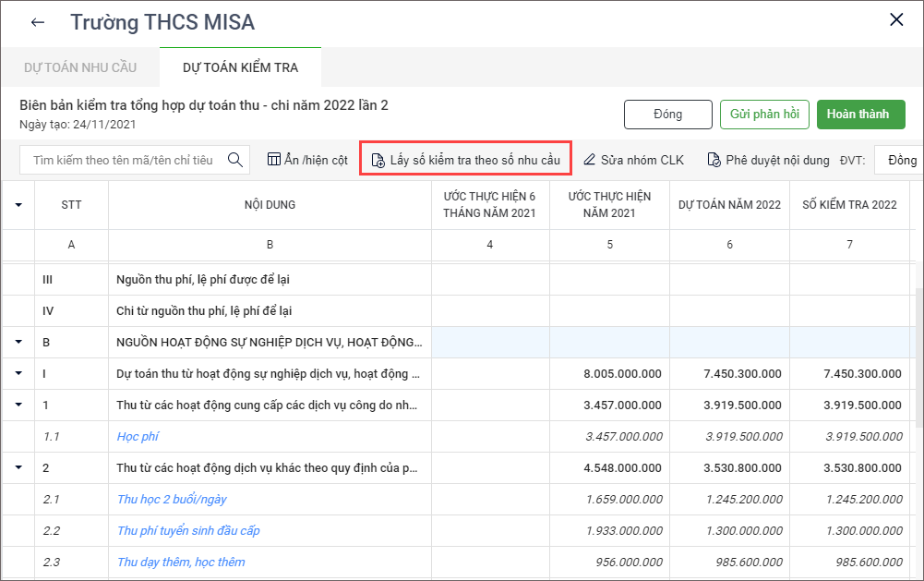Collapse row I dự toán thu
Viewport: 924px width, 581px height.
(x=18, y=374)
